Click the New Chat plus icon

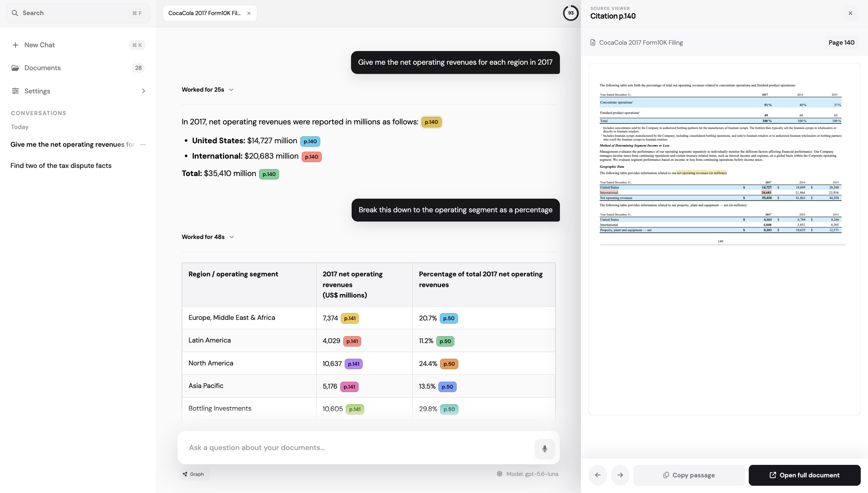point(15,45)
